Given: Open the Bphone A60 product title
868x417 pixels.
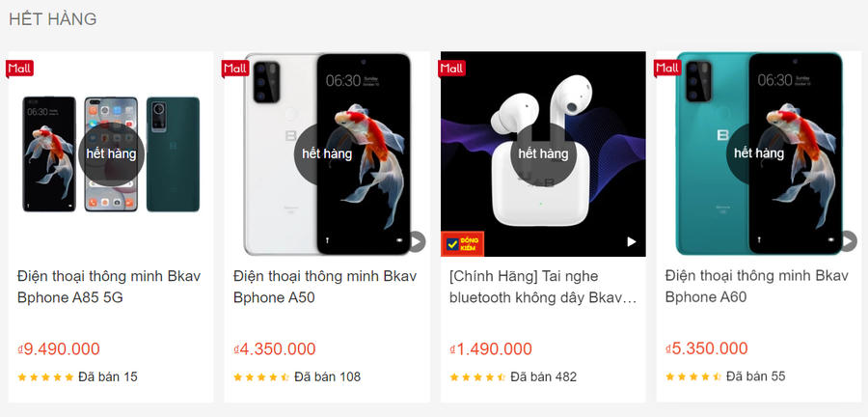Looking at the screenshot, I should [757, 287].
